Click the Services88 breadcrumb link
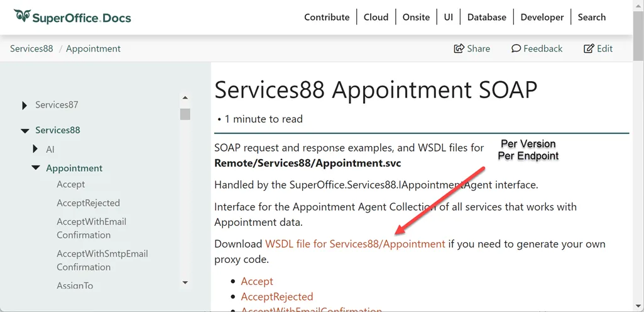 pos(31,48)
